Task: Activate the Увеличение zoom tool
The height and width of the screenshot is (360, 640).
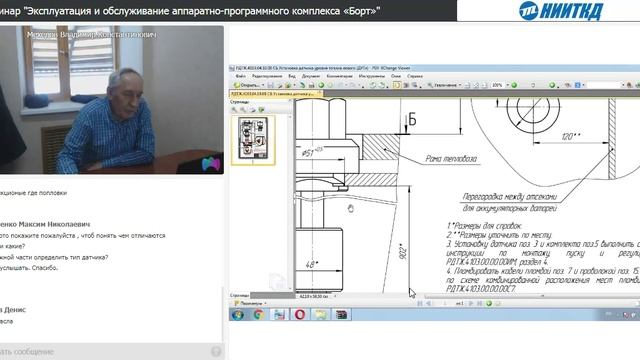Action: pos(442,85)
